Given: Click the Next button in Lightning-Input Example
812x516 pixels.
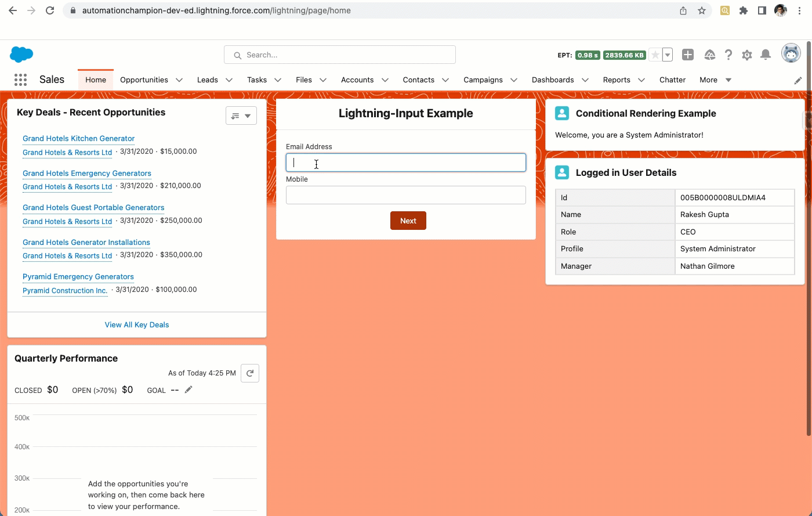Looking at the screenshot, I should 408,221.
